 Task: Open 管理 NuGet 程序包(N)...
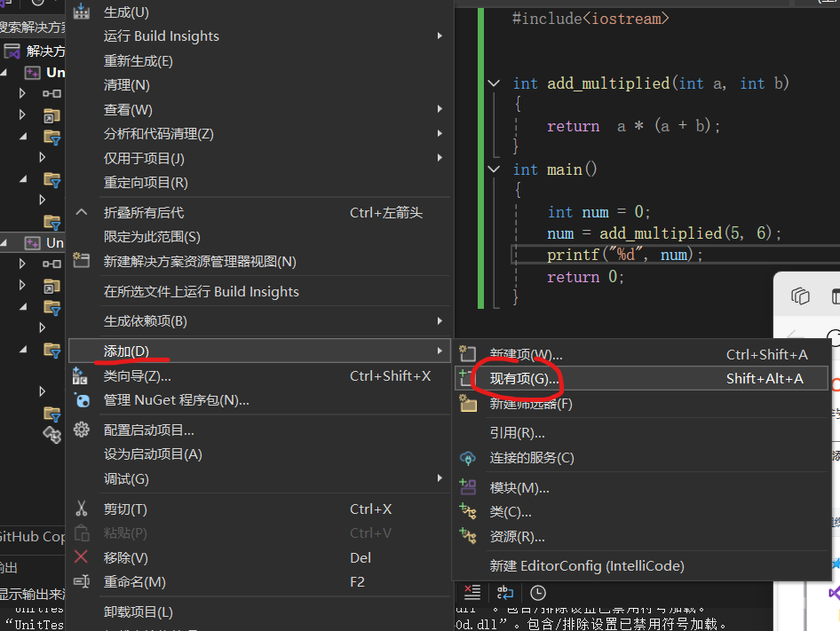tap(260, 400)
